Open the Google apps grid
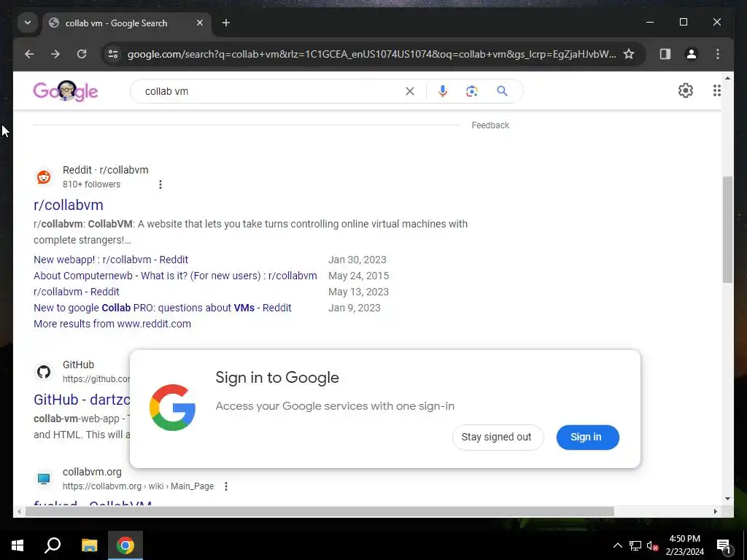747x560 pixels. (x=716, y=90)
